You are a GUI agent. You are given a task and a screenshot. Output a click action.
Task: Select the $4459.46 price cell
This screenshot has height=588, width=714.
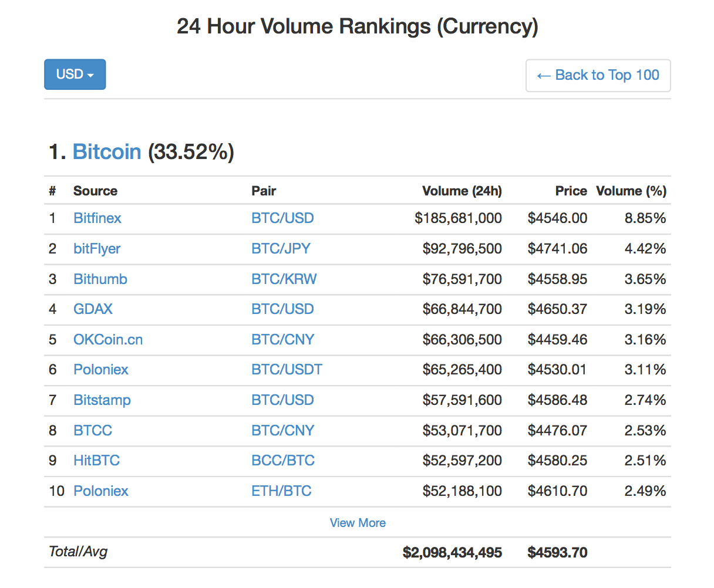point(557,339)
